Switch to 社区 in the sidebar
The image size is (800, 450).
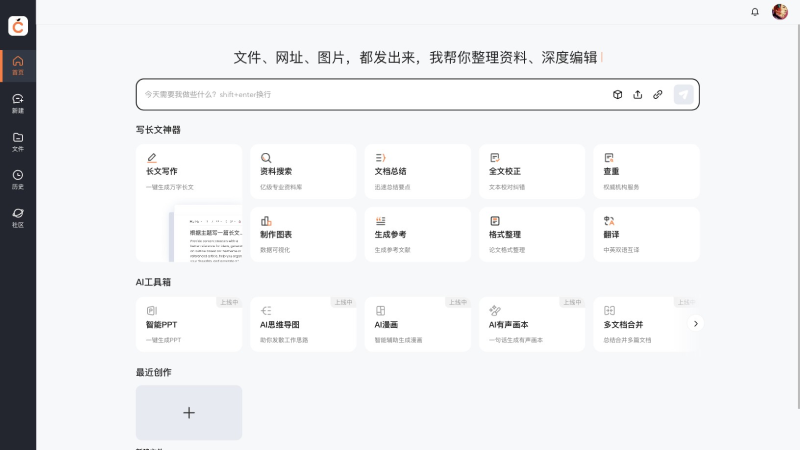(18, 217)
